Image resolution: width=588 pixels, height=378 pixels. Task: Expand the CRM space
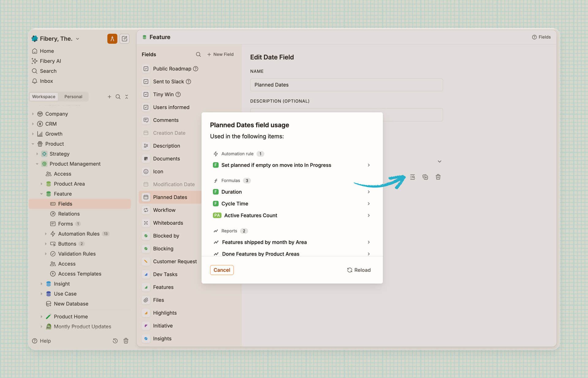pyautogui.click(x=33, y=124)
